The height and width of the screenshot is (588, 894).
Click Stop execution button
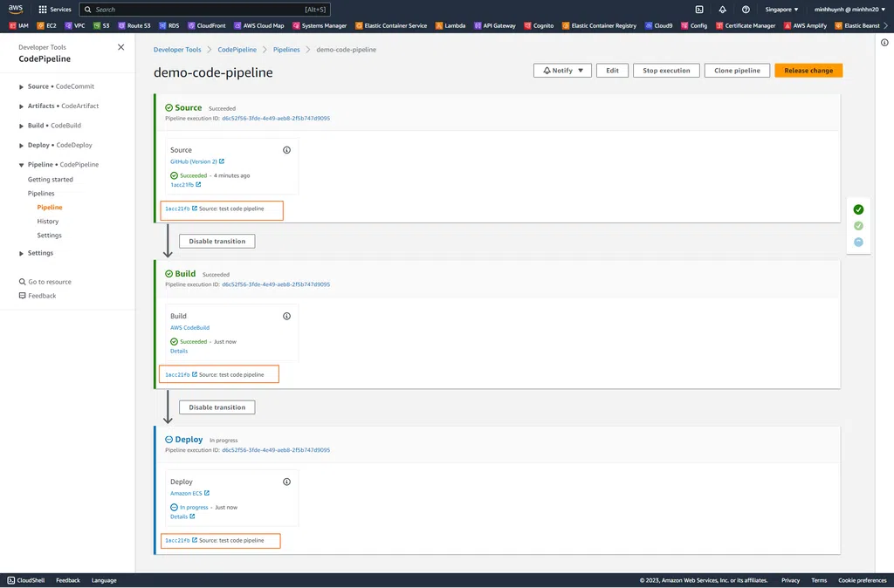666,71
